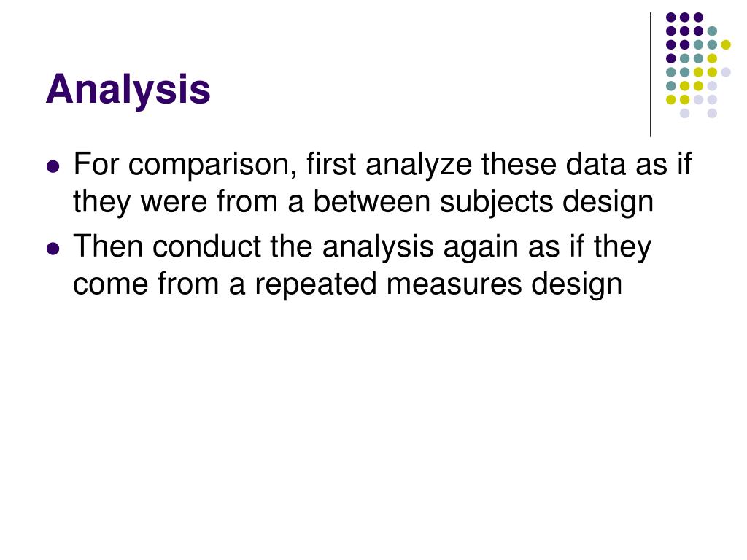Click the first bullet point marker
Viewport: 747px width, 560px height.
pos(53,167)
